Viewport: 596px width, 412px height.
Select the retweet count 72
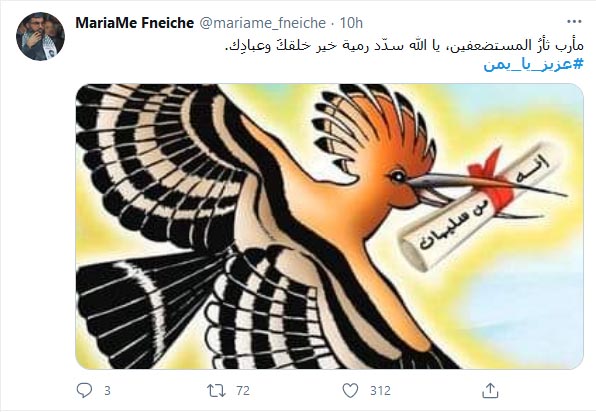tap(243, 391)
